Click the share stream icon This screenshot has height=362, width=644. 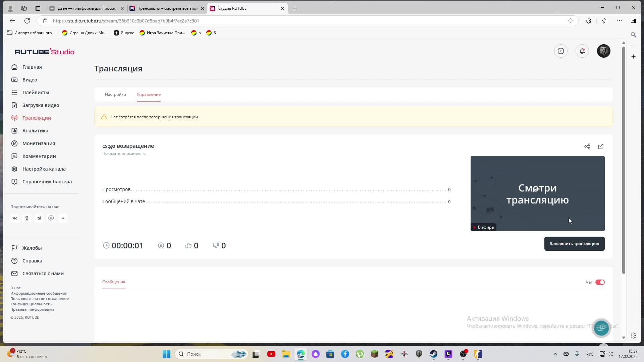pos(587,146)
